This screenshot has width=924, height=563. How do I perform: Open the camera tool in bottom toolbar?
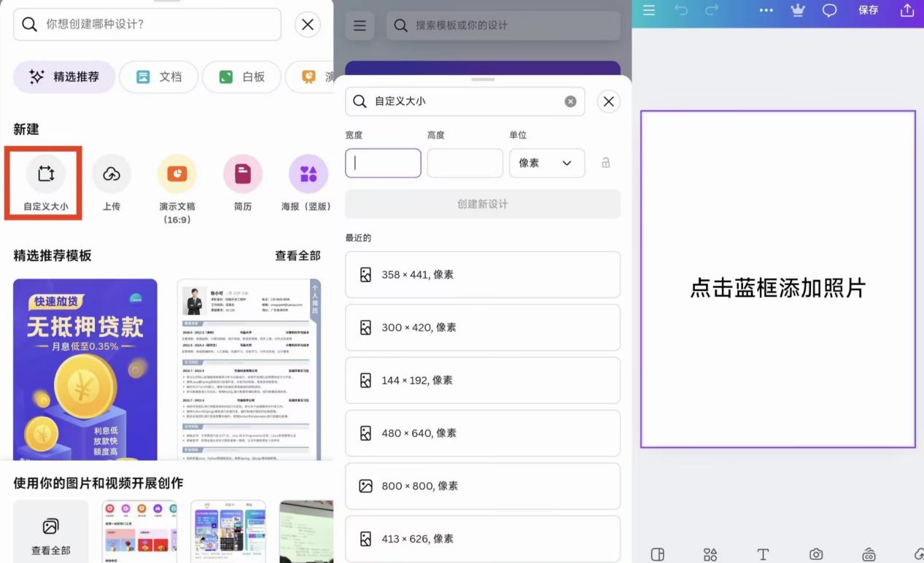(815, 554)
